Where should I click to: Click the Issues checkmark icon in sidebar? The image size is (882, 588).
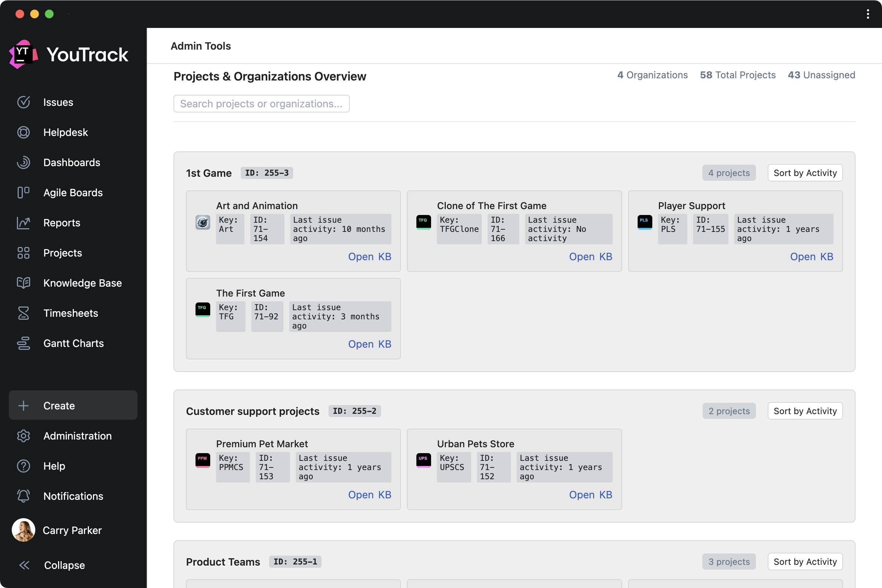tap(23, 102)
